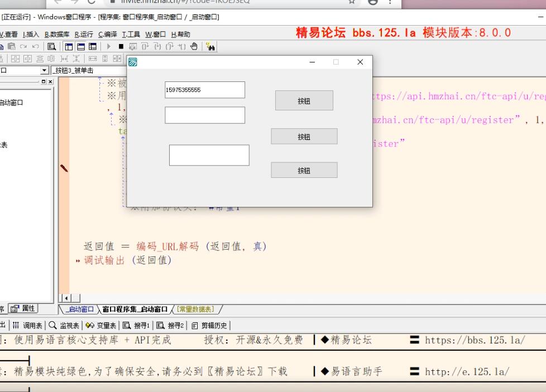Click the topmost 按钮 in the dialog
The height and width of the screenshot is (392, 546).
(304, 100)
